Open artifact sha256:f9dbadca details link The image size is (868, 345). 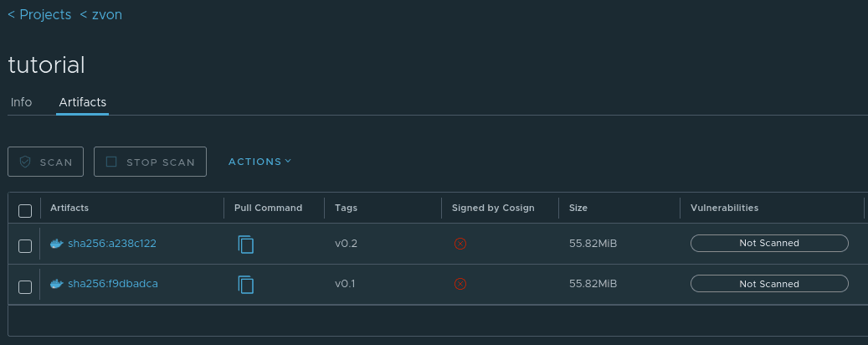click(112, 284)
